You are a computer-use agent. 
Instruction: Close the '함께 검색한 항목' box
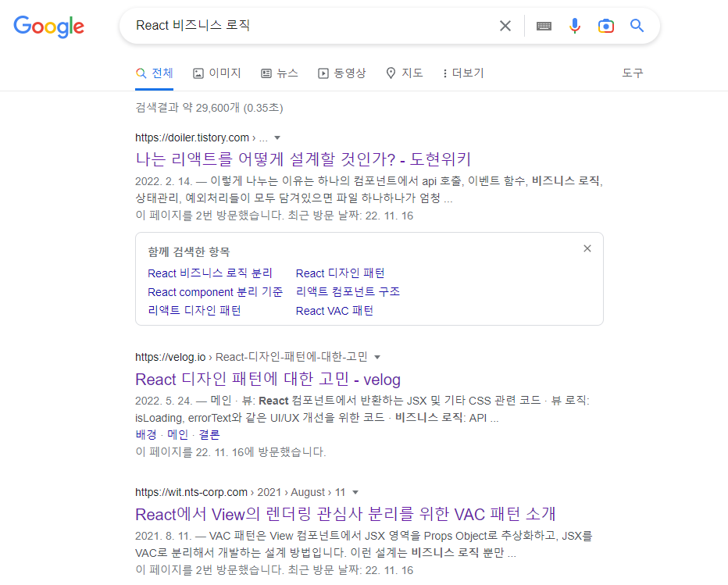(587, 248)
